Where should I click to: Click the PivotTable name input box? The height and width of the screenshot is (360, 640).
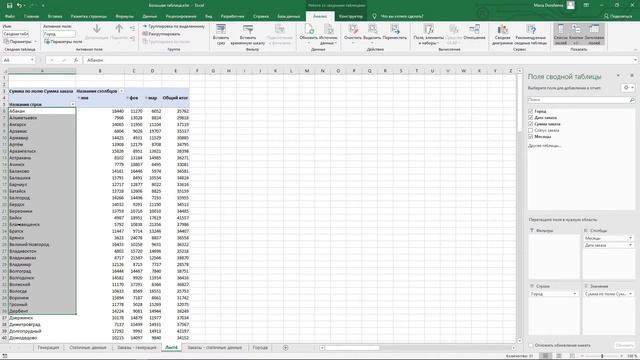(x=16, y=34)
